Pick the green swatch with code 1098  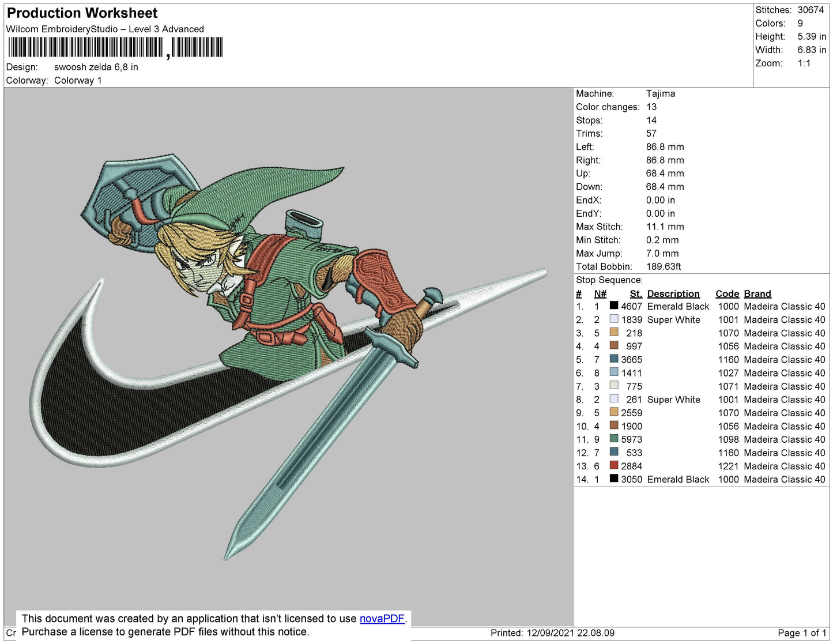tap(614, 439)
